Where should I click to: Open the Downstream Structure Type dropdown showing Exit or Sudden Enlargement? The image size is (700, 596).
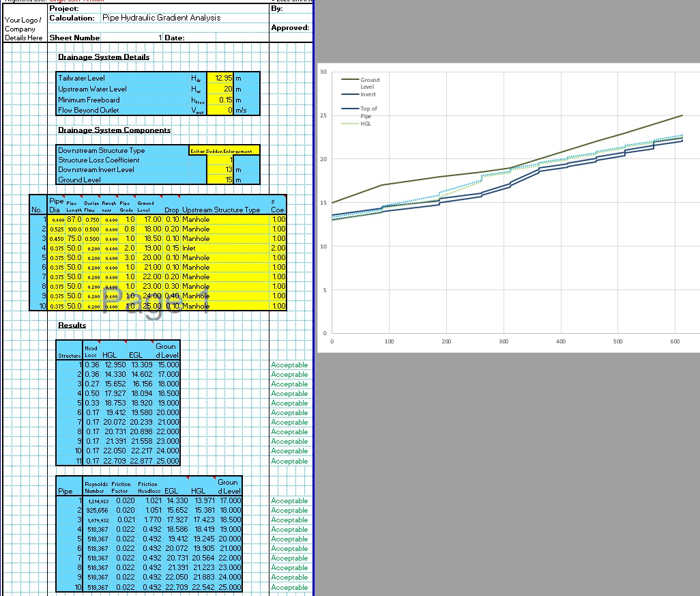(x=223, y=150)
